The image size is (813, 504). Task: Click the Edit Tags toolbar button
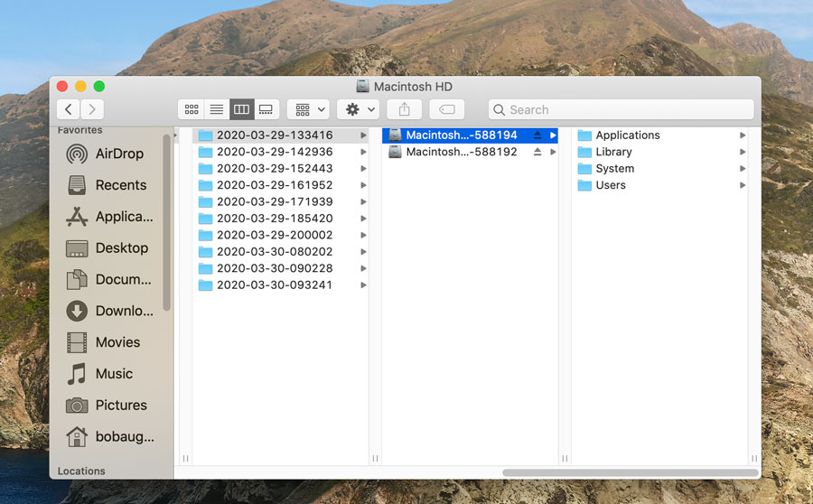(x=446, y=109)
